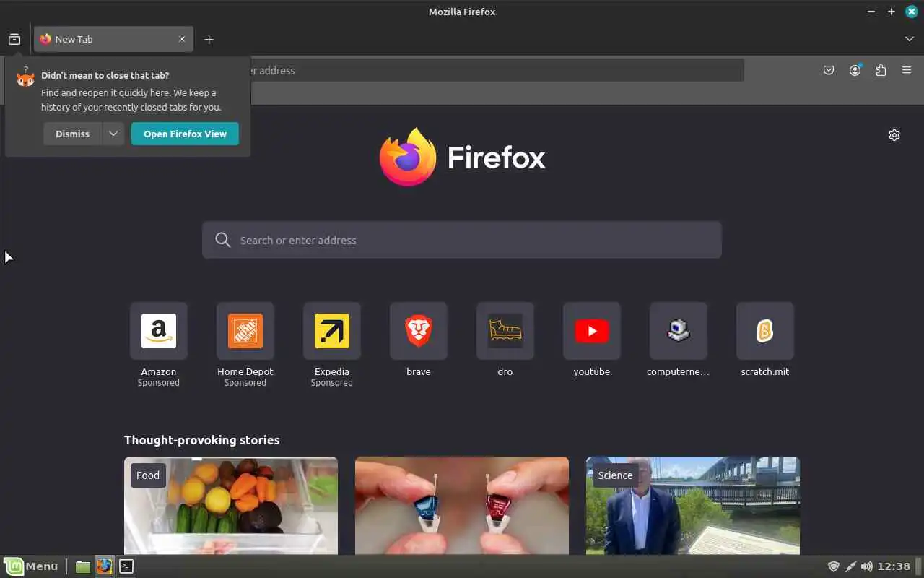The image size is (924, 578).
Task: Open the Firefox account icon
Action: tap(855, 70)
